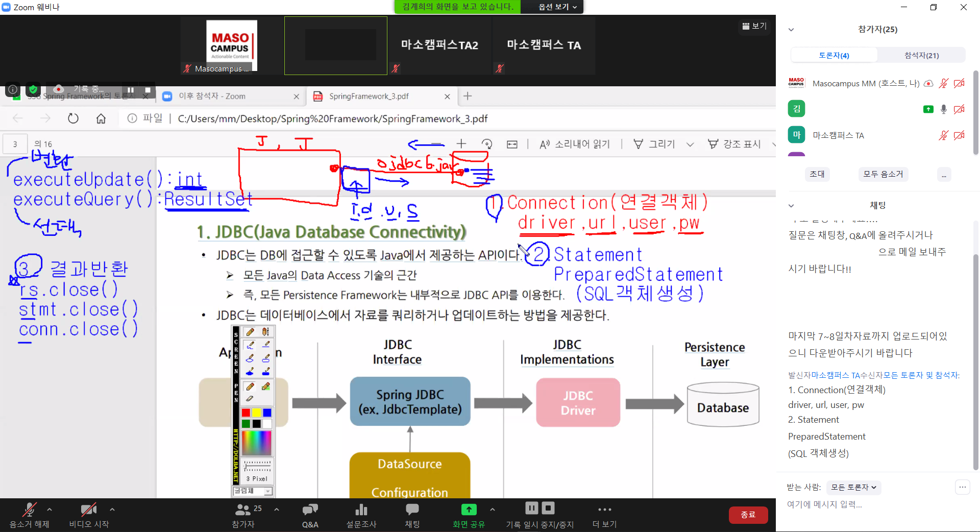The height and width of the screenshot is (532, 980).
Task: Switch to the attendees (참석자) tab
Action: tap(921, 55)
